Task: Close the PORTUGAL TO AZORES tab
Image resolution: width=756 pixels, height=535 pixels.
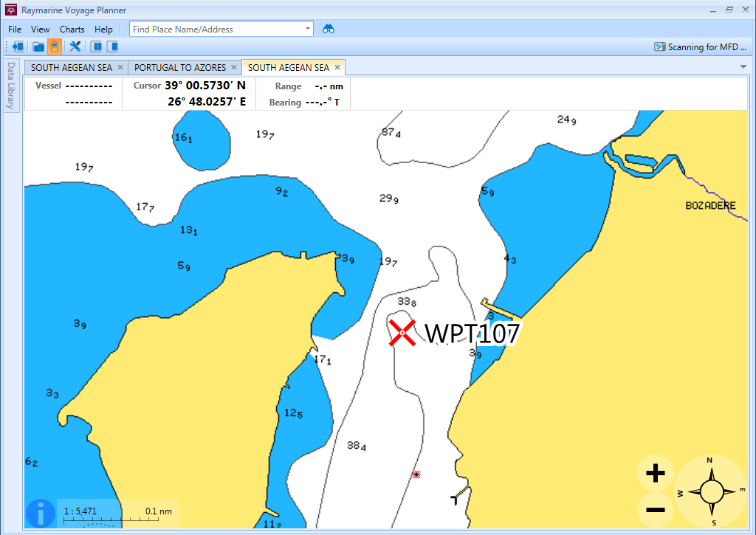Action: coord(234,67)
